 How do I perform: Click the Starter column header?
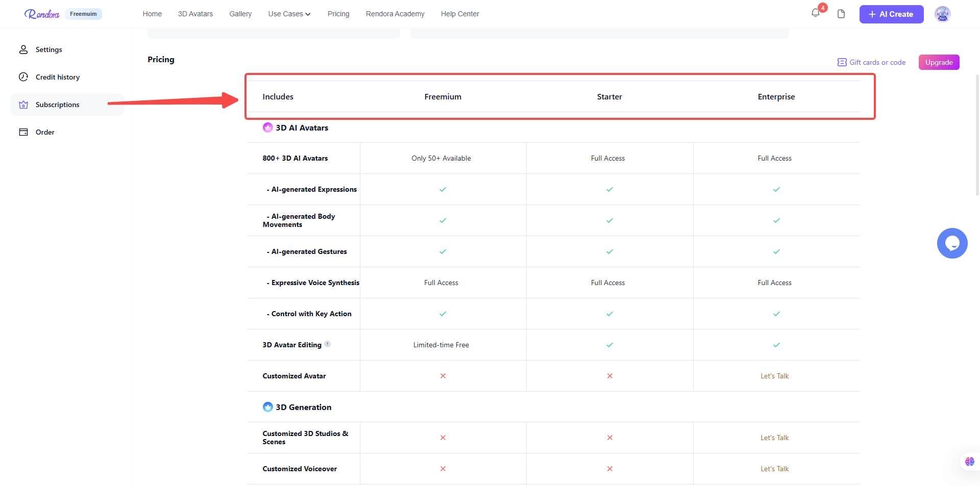click(x=609, y=96)
